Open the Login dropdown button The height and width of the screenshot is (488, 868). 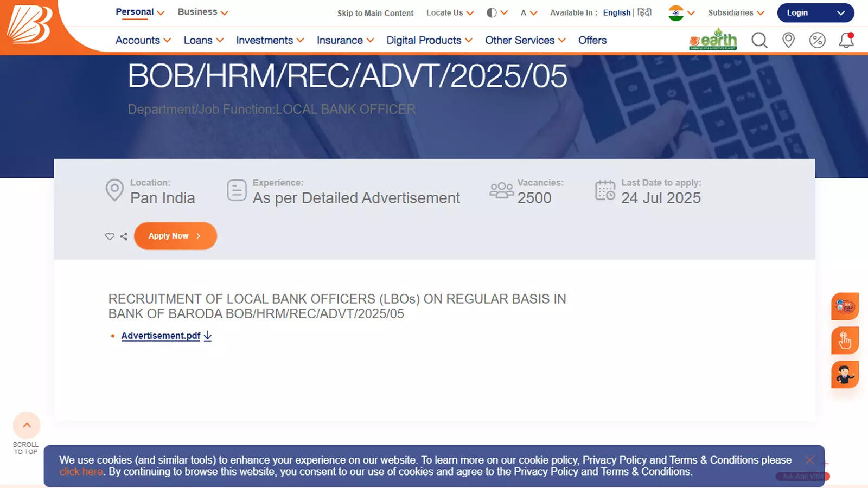tap(815, 13)
